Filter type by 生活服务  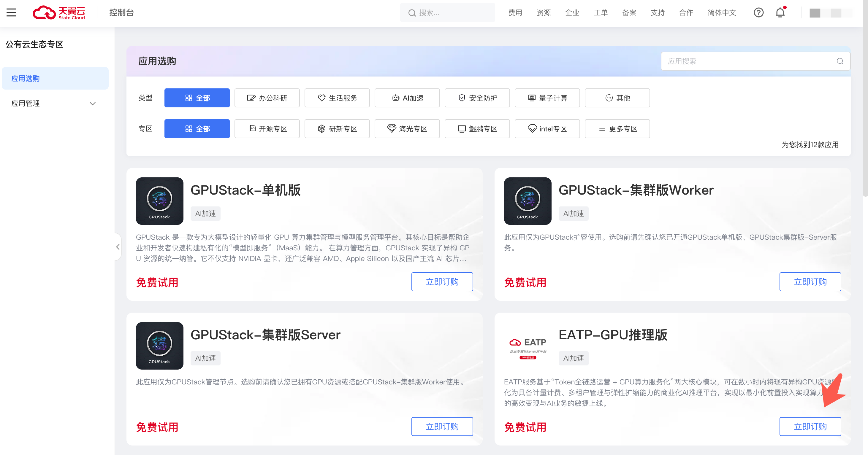pos(337,98)
